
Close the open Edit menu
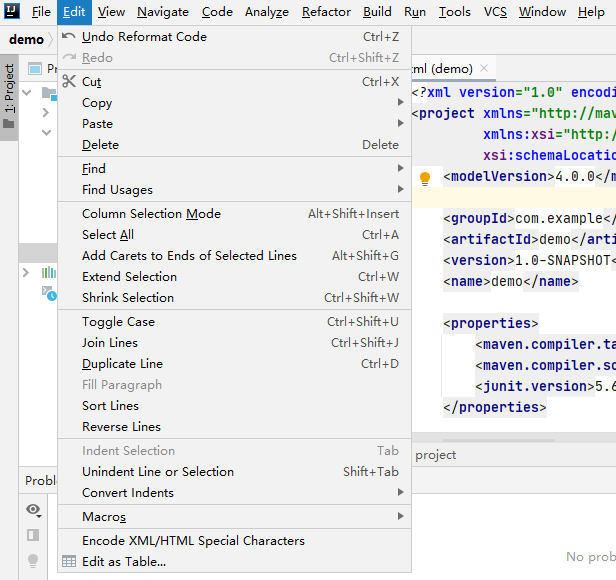(74, 12)
